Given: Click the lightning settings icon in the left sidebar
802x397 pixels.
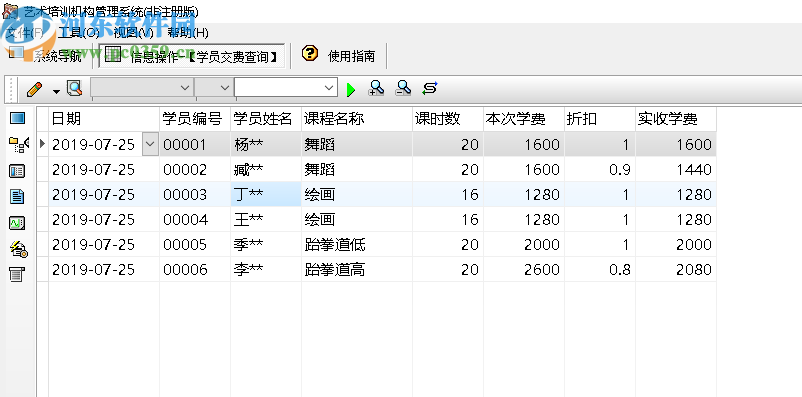Looking at the screenshot, I should (19, 249).
